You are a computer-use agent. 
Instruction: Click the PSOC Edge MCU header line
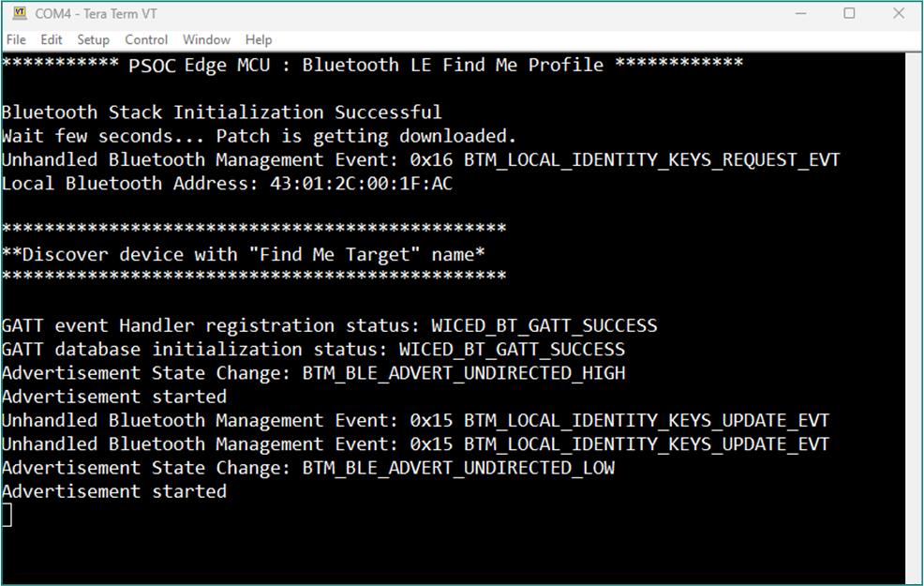coord(372,65)
